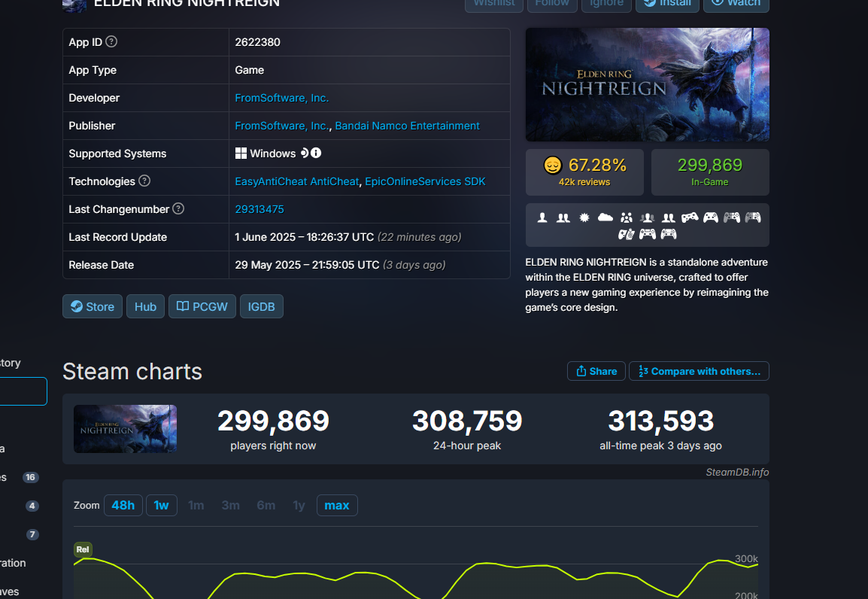Click the Follow button at the top
The image size is (868, 599).
[x=552, y=3]
